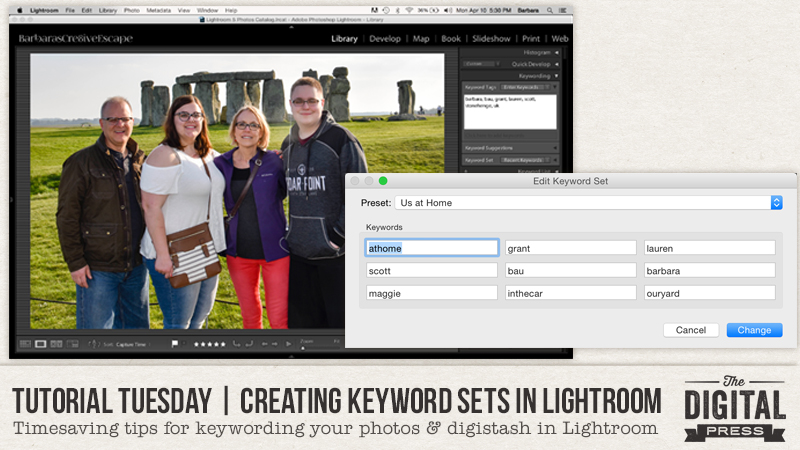Switch to Compare view in toolbar

coord(56,344)
